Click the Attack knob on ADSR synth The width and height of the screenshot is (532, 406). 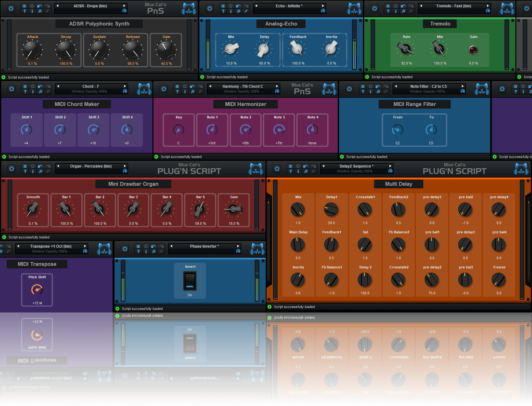(x=32, y=50)
